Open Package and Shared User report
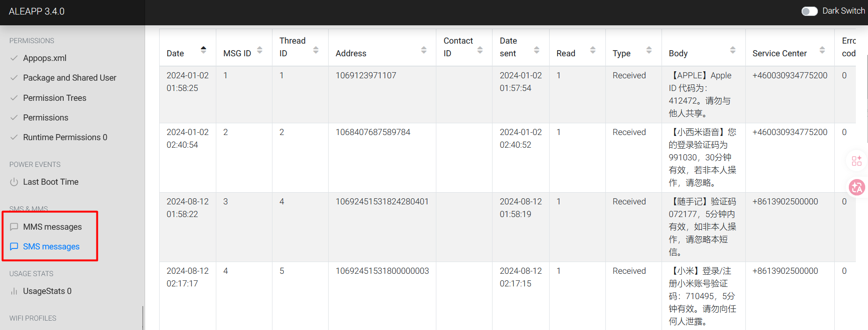 [70, 78]
